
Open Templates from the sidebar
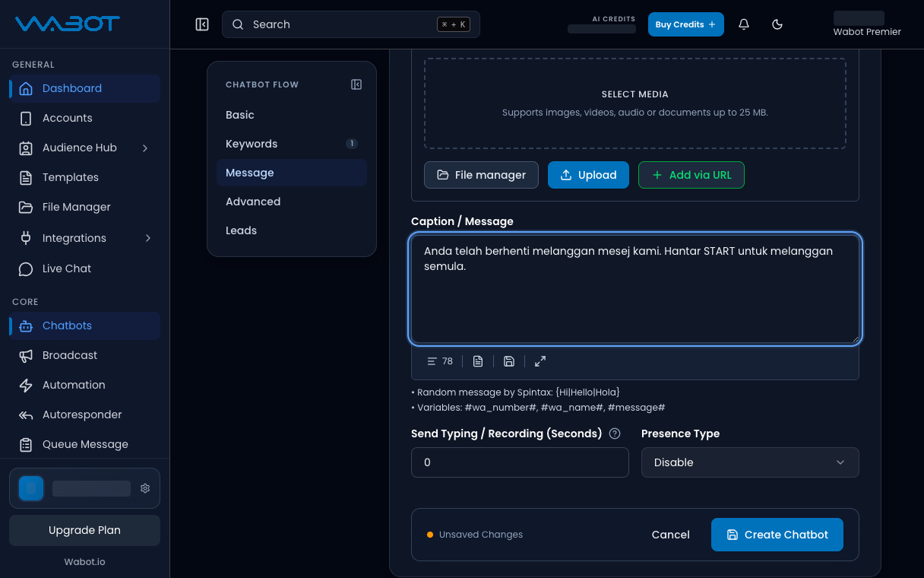[x=84, y=177]
